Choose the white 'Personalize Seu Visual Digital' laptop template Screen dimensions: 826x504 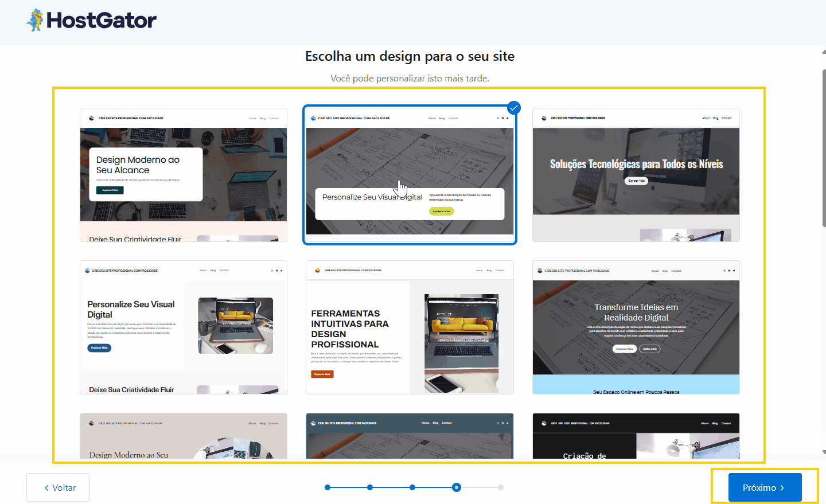(x=184, y=327)
